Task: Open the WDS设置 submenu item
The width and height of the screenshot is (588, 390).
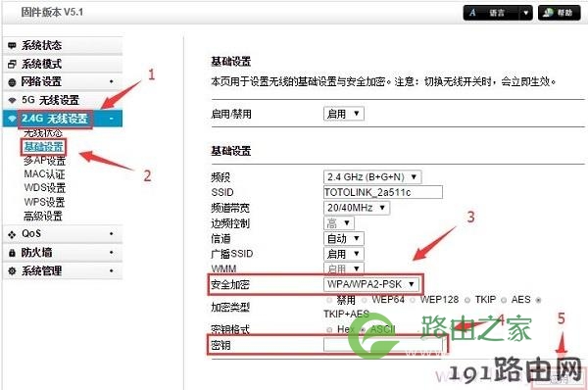Action: (45, 187)
